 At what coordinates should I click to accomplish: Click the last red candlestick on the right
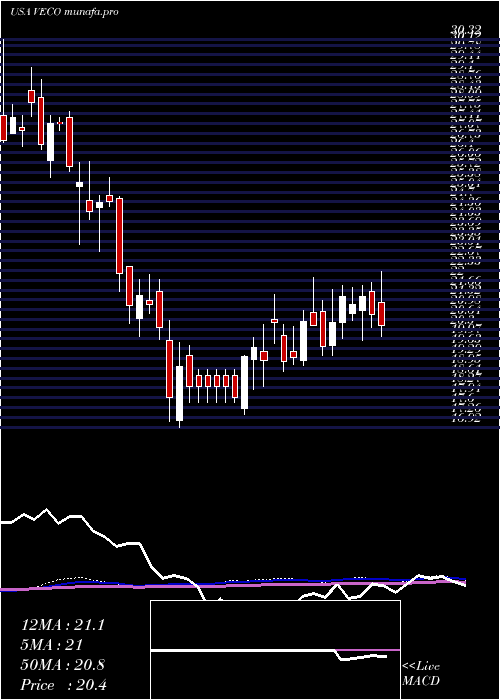[x=381, y=314]
